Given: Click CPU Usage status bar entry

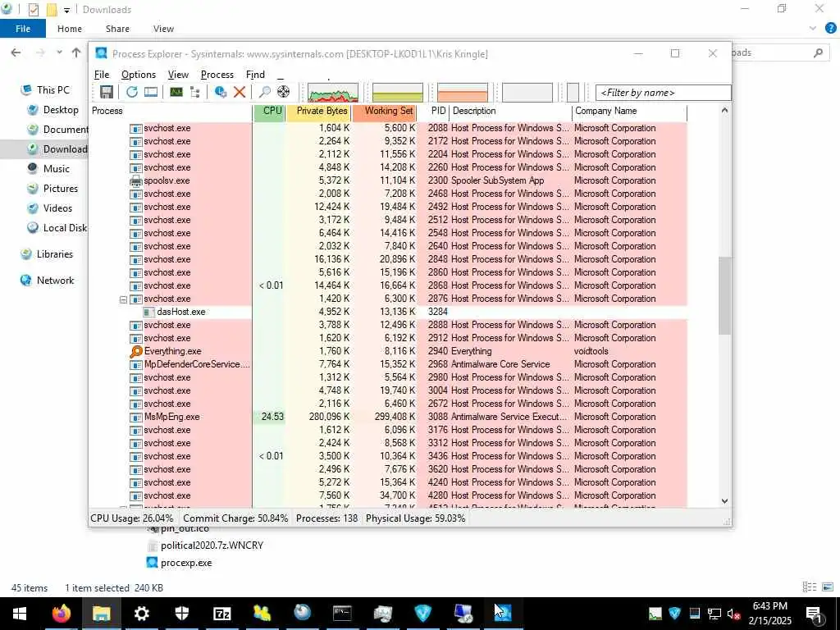Looking at the screenshot, I should tap(132, 518).
